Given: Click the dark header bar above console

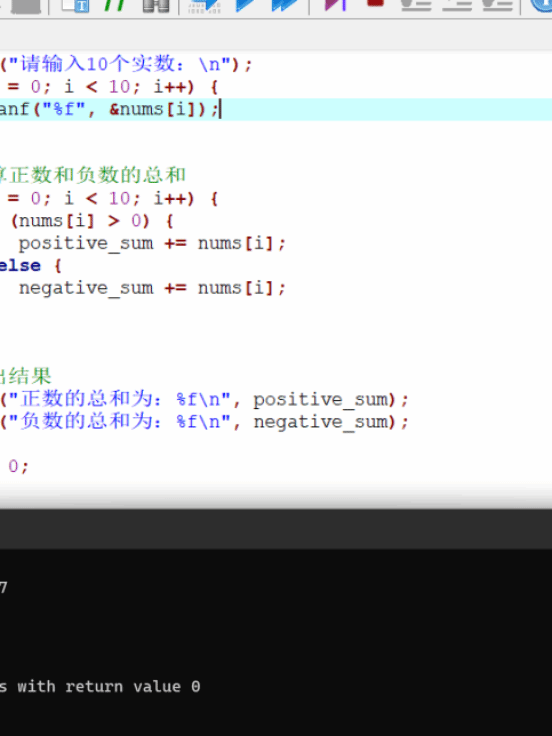Looking at the screenshot, I should coord(276,529).
